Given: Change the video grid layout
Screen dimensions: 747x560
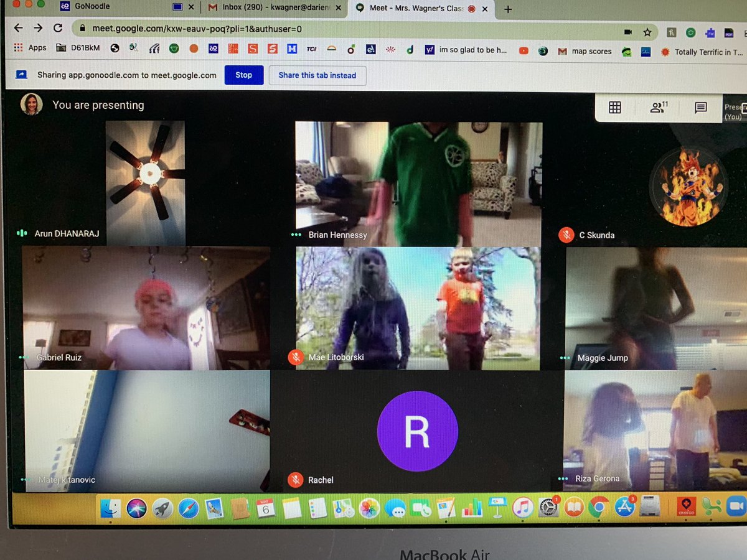Looking at the screenshot, I should click(615, 107).
